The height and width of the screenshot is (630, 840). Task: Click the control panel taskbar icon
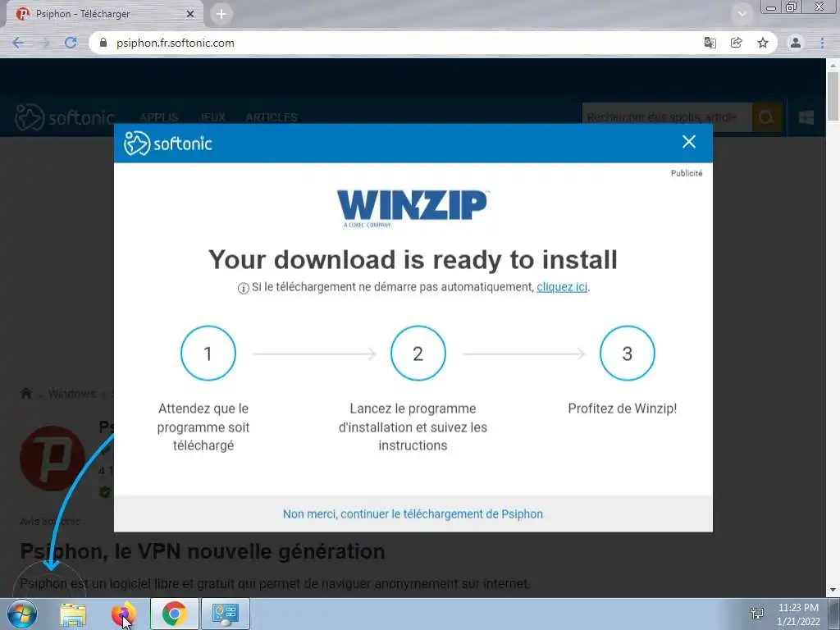[225, 614]
